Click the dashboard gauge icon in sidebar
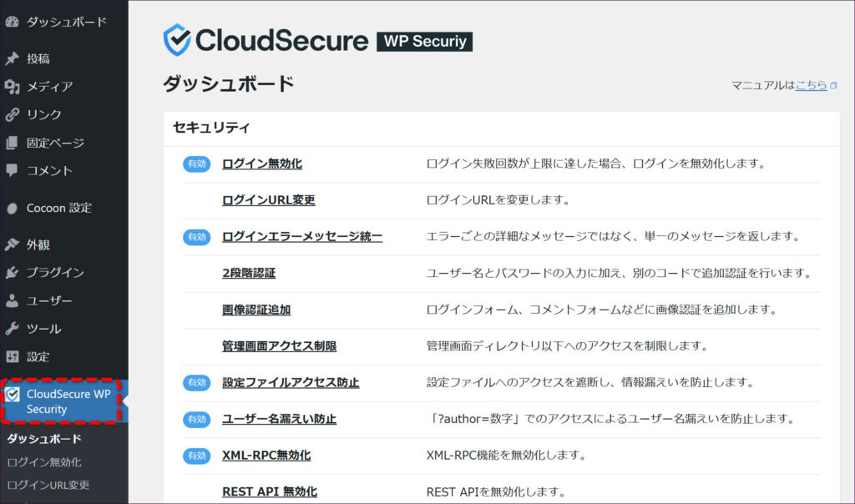 pyautogui.click(x=12, y=21)
